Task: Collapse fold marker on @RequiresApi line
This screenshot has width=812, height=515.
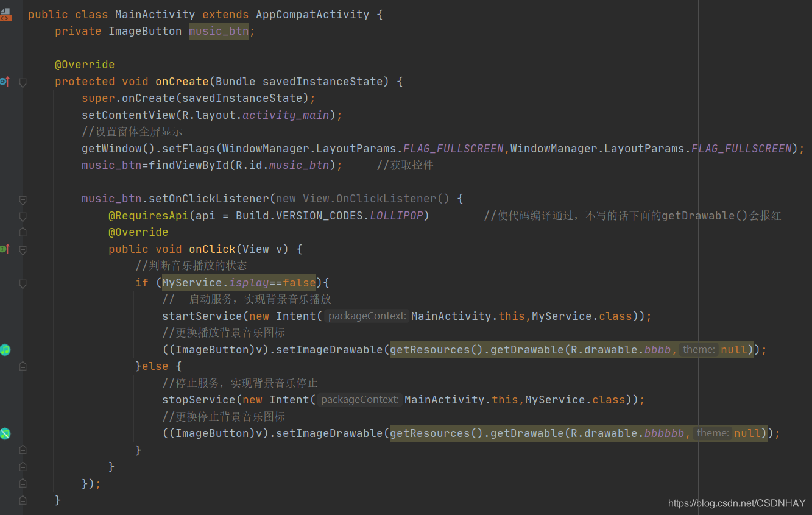Action: (23, 216)
